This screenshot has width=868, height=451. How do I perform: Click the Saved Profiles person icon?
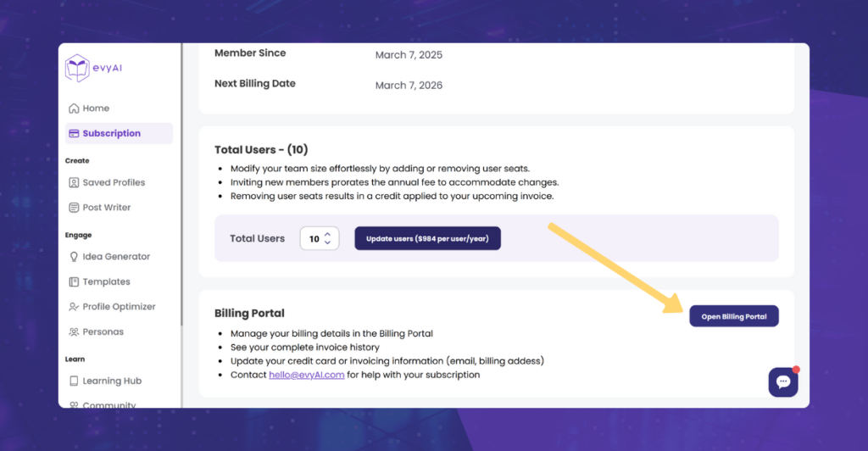tap(74, 182)
